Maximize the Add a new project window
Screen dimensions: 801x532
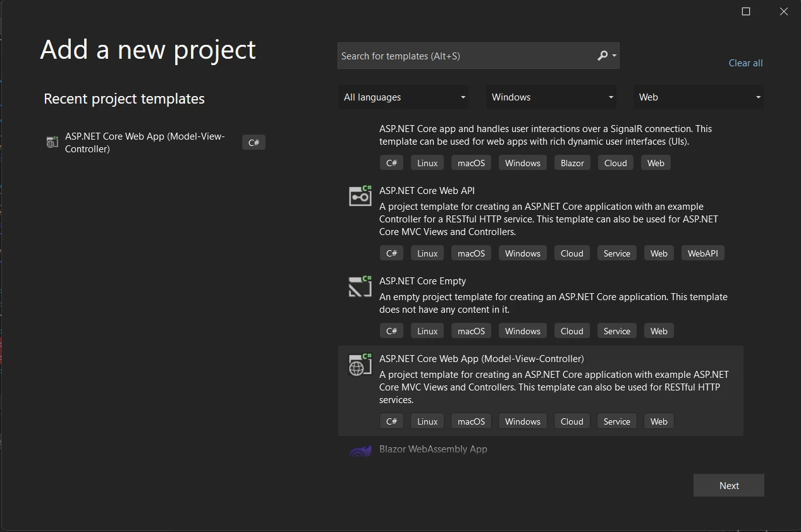[x=746, y=11]
